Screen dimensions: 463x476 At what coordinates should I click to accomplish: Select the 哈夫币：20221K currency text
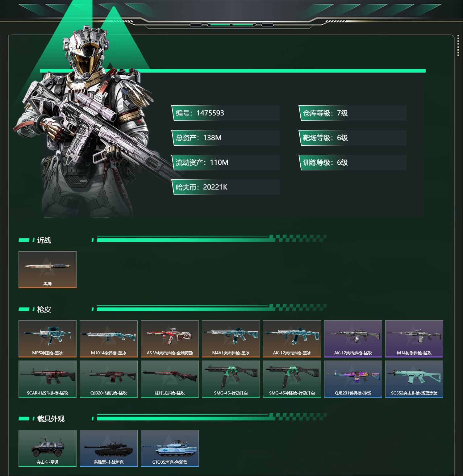tap(202, 187)
